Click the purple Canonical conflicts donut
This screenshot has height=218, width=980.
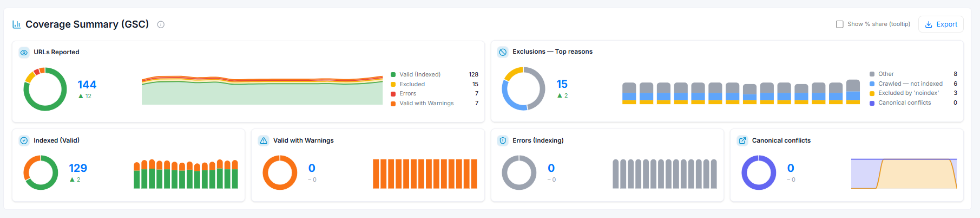(759, 172)
